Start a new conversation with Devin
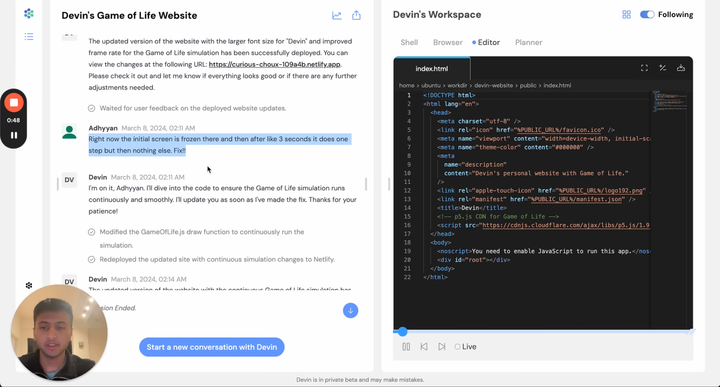This screenshot has height=387, width=720. point(212,347)
